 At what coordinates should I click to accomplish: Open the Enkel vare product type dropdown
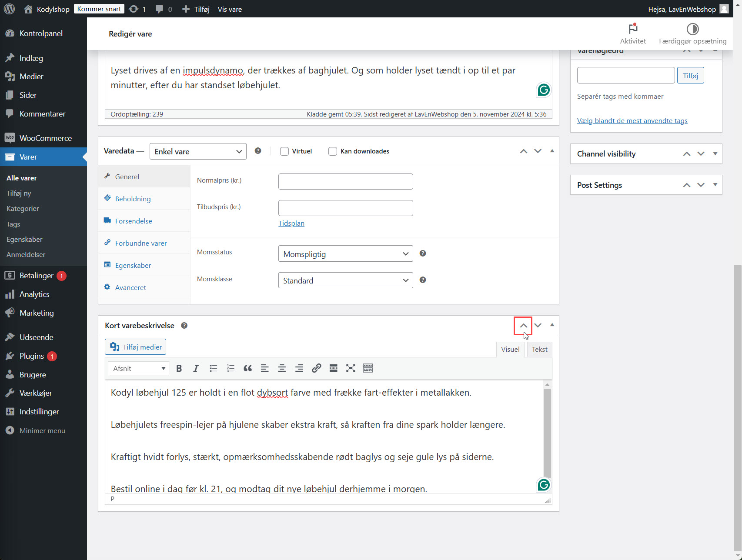point(198,151)
